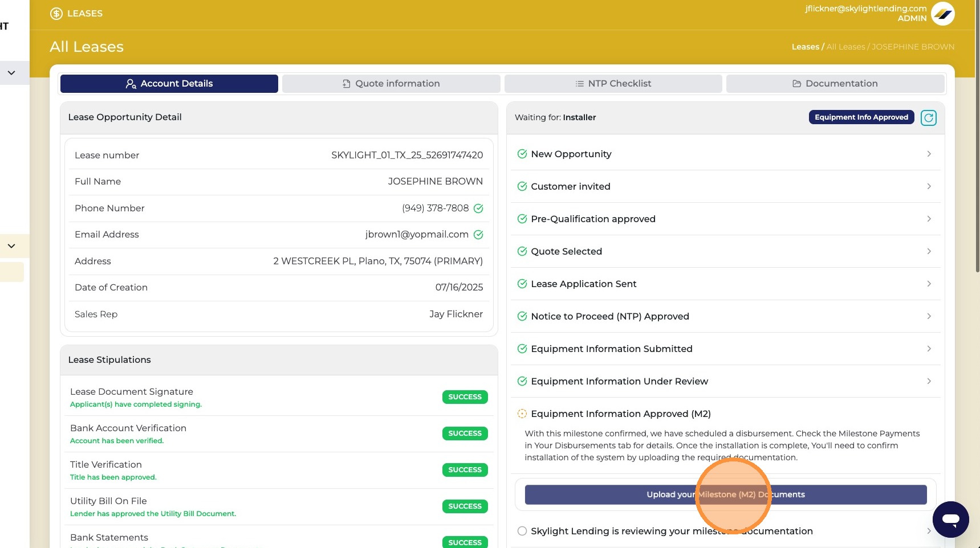
Task: Click the email jbrown1@yopmail.com
Action: click(417, 234)
